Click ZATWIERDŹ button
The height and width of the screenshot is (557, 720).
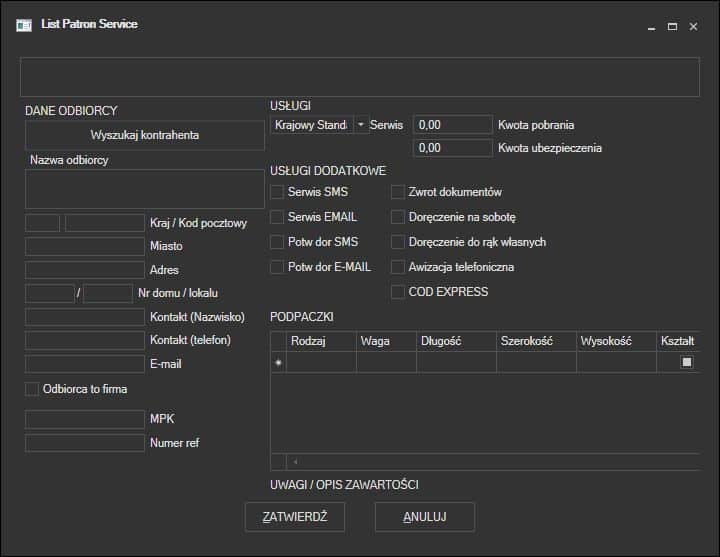[x=295, y=517]
